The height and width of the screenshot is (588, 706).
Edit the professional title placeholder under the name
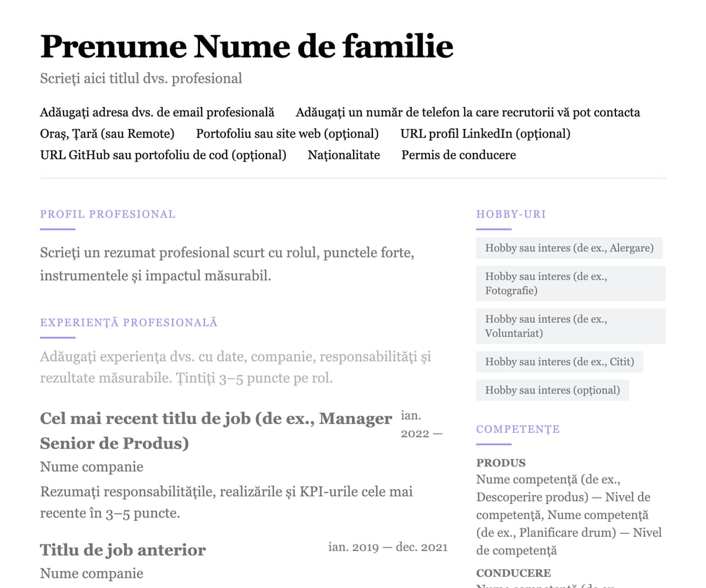point(141,78)
